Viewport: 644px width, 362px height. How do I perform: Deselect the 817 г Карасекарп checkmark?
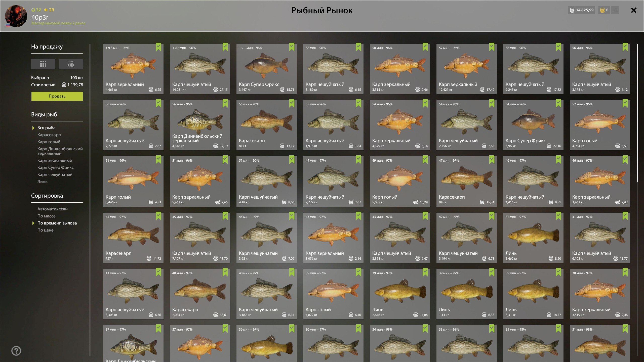pyautogui.click(x=292, y=103)
